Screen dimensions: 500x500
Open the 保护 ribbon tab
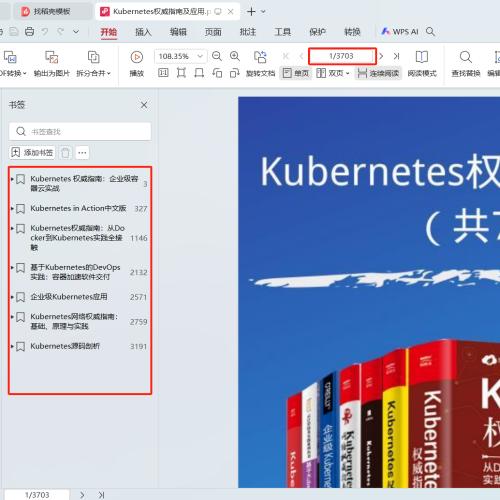click(317, 32)
